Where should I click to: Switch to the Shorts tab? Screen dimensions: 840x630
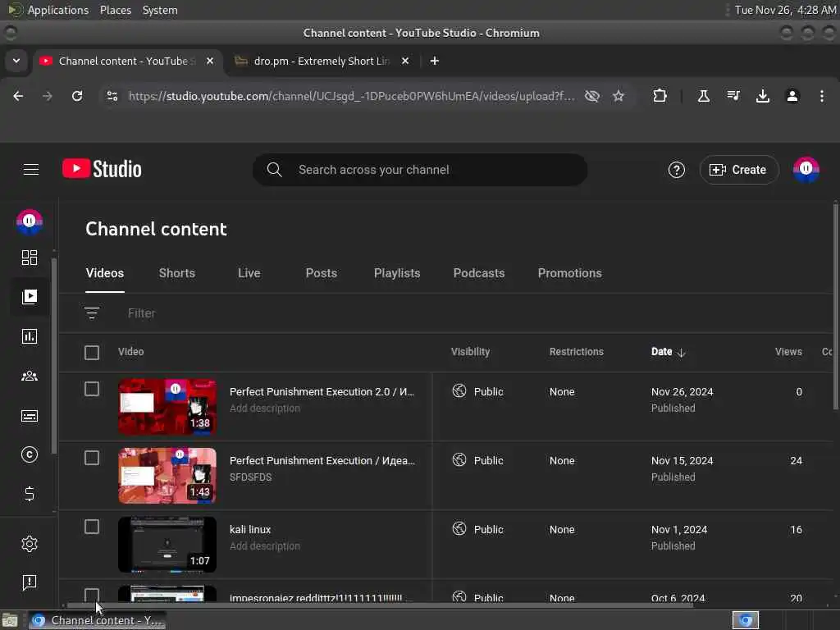[x=177, y=273]
